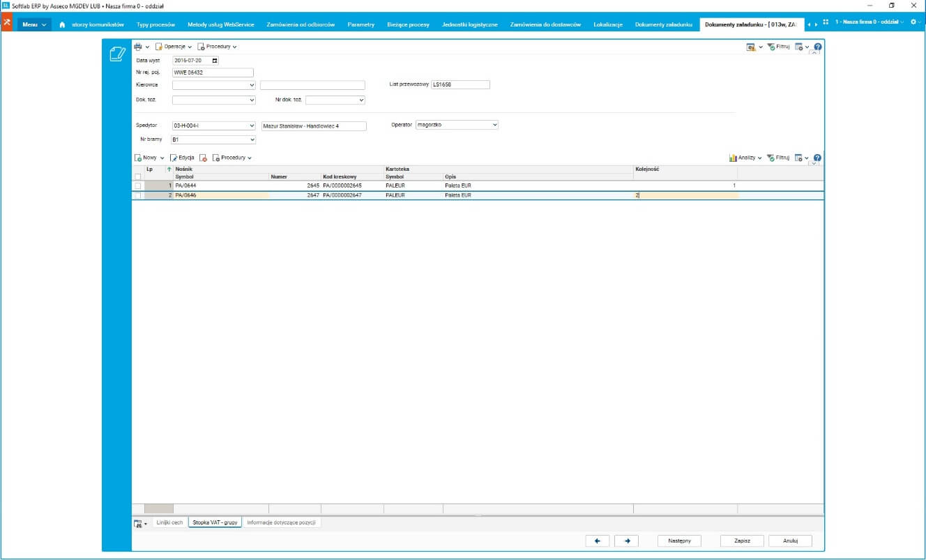Image resolution: width=926 pixels, height=560 pixels.
Task: Click the calendar icon in Data wyst field
Action: click(215, 61)
